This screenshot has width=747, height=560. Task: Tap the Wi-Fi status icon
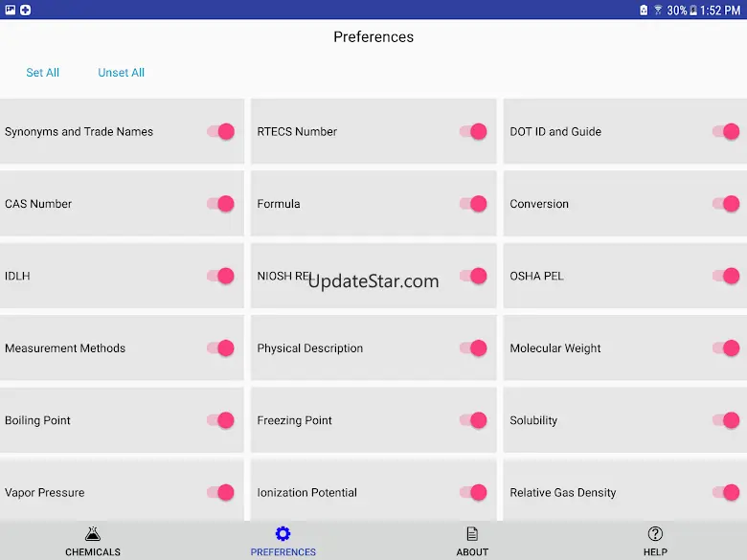[658, 10]
